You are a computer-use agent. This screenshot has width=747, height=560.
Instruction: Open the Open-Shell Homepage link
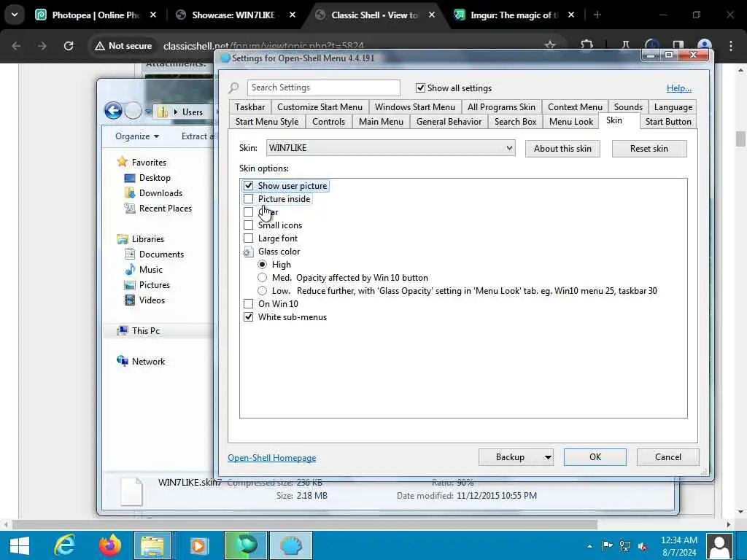click(x=271, y=458)
